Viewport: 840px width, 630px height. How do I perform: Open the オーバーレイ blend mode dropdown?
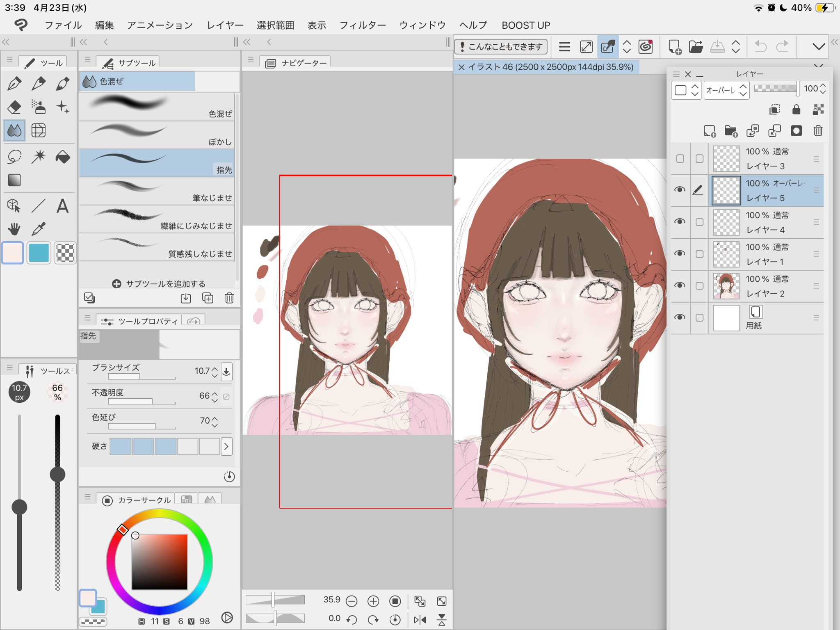click(726, 90)
